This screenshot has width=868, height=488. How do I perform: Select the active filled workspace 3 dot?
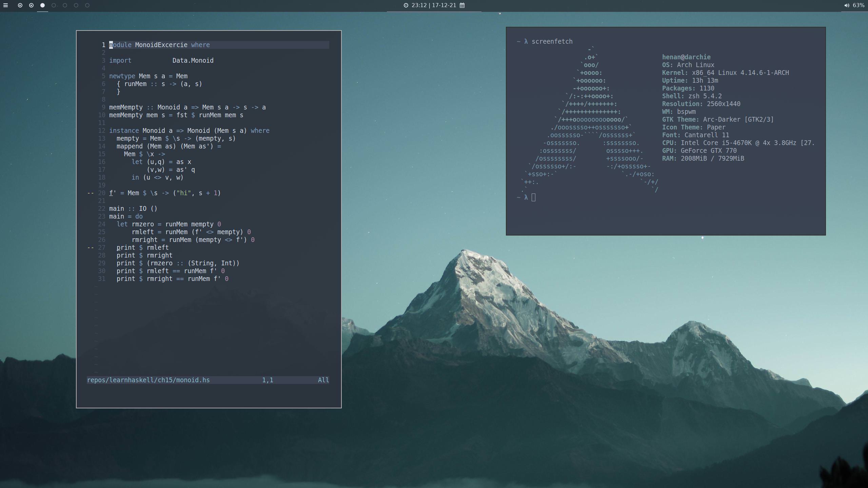click(x=42, y=5)
